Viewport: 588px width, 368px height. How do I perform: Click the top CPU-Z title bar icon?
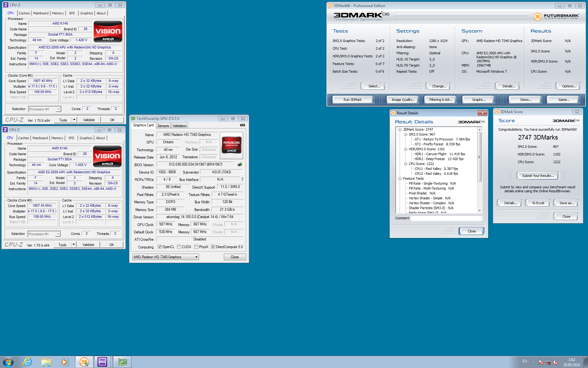pyautogui.click(x=6, y=5)
